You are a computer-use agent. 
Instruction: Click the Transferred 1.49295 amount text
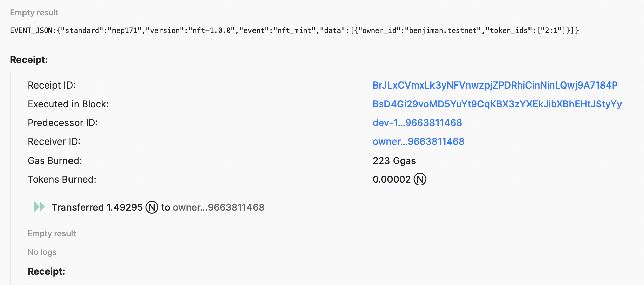[97, 207]
